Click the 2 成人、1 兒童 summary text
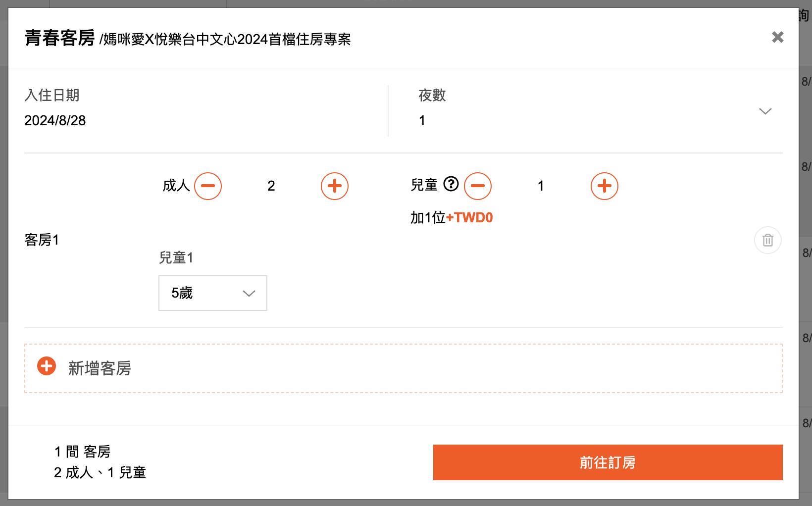The height and width of the screenshot is (506, 812). click(x=100, y=473)
